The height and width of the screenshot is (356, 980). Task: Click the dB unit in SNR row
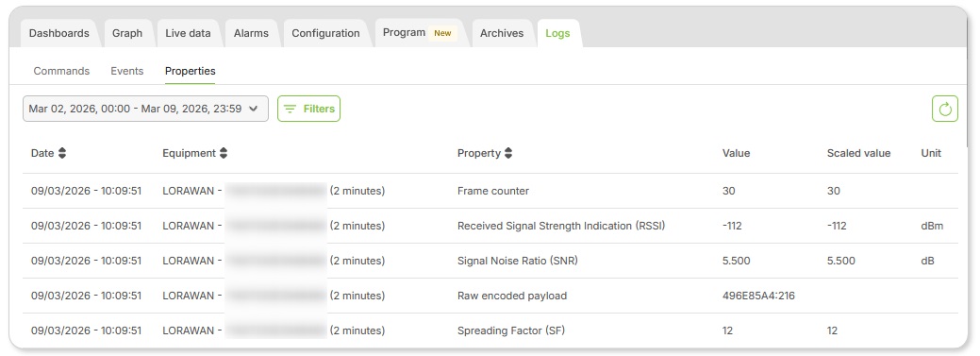tap(927, 261)
